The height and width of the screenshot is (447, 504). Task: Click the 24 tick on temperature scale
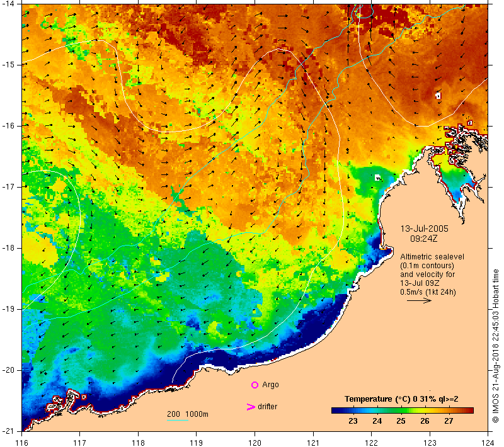377,421
